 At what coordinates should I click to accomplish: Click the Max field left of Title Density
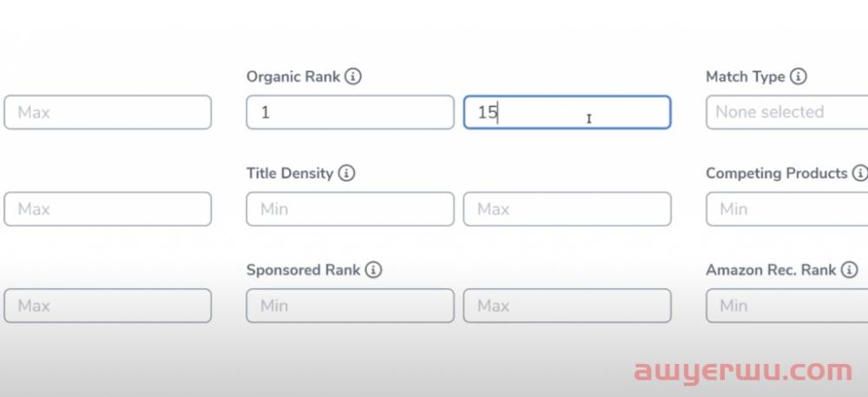[108, 209]
